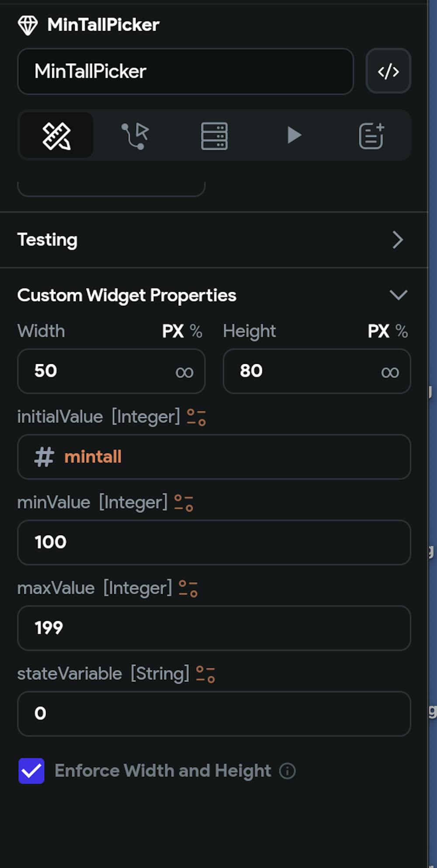Click the Animations play icon tab
The height and width of the screenshot is (868, 437).
click(294, 135)
